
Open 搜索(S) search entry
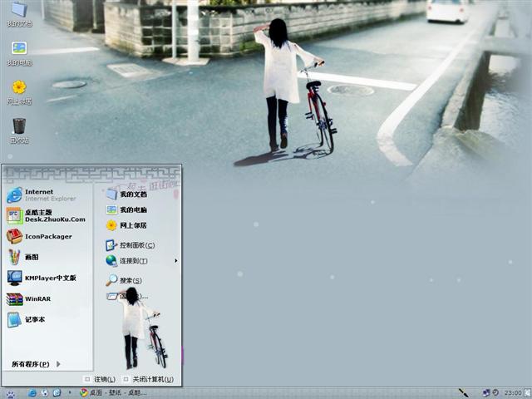coord(124,280)
